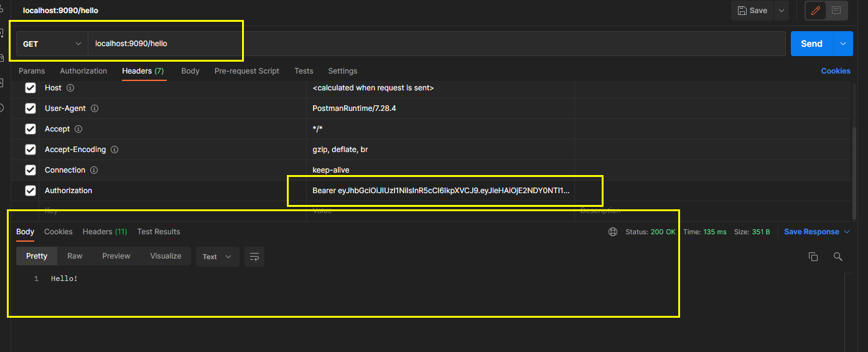The image size is (868, 352).
Task: Select the Headers (7) request tab
Action: (143, 71)
